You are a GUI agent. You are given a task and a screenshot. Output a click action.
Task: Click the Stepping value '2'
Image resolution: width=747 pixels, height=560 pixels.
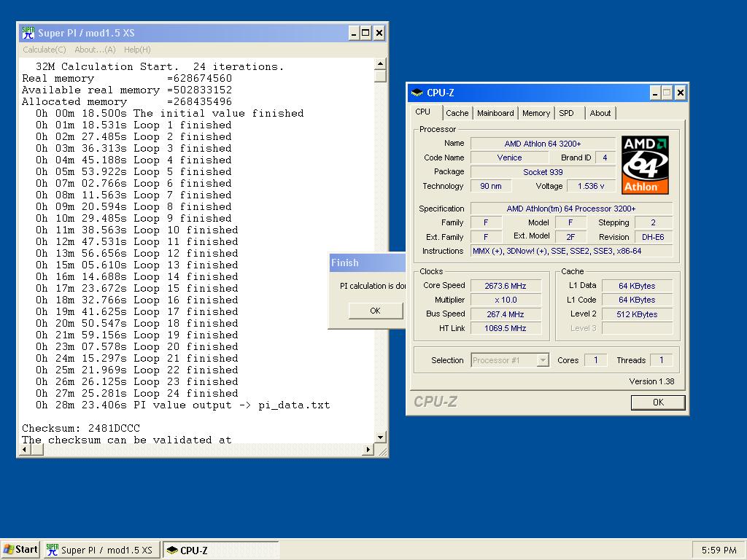coord(653,222)
